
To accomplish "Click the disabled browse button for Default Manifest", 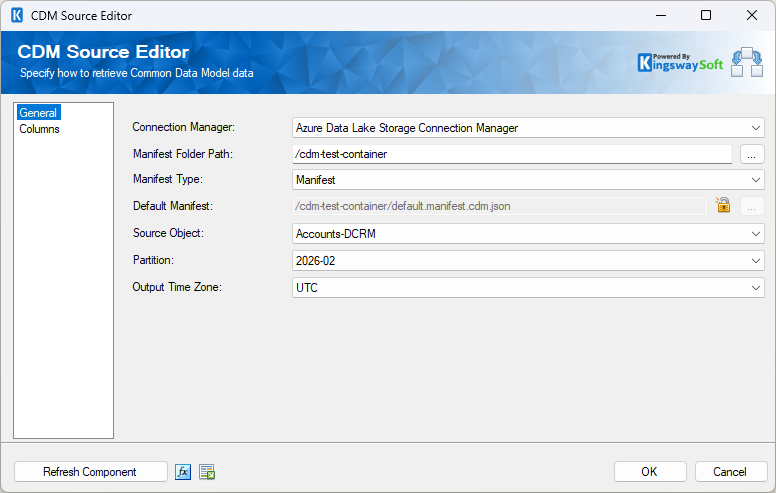I will (752, 206).
